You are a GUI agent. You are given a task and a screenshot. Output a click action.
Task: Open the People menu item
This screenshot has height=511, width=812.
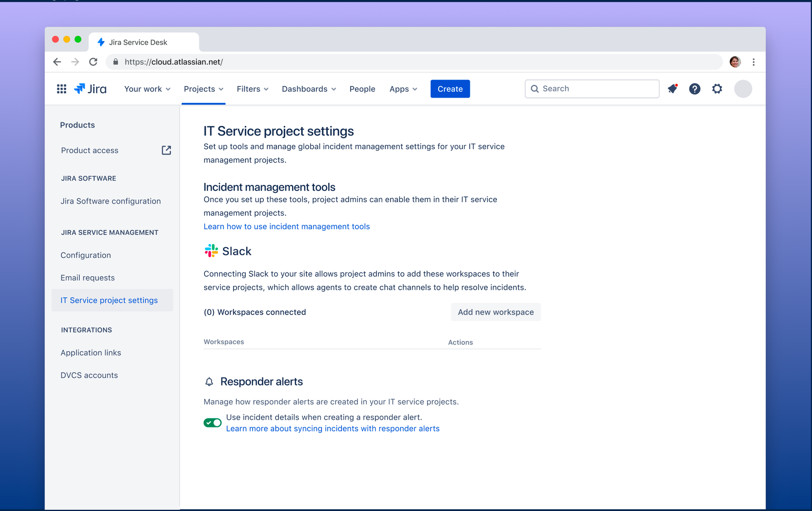(x=362, y=89)
